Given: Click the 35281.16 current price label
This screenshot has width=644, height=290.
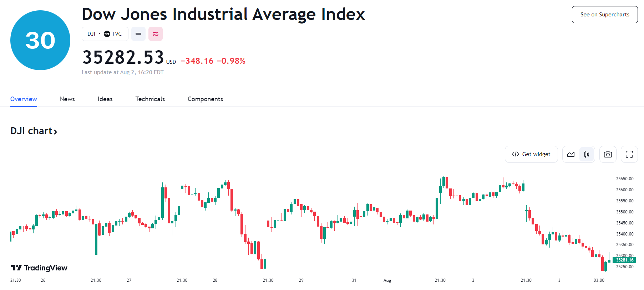Looking at the screenshot, I should coord(624,260).
